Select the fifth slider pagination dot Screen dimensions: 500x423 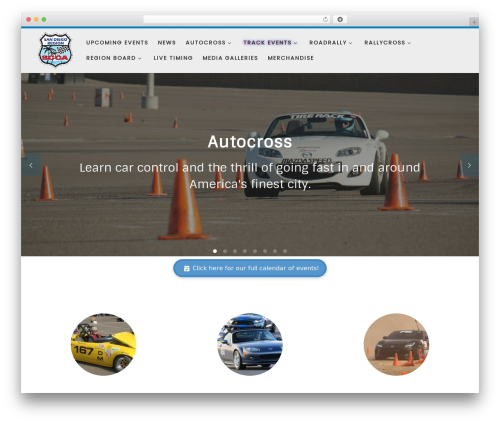(x=255, y=251)
